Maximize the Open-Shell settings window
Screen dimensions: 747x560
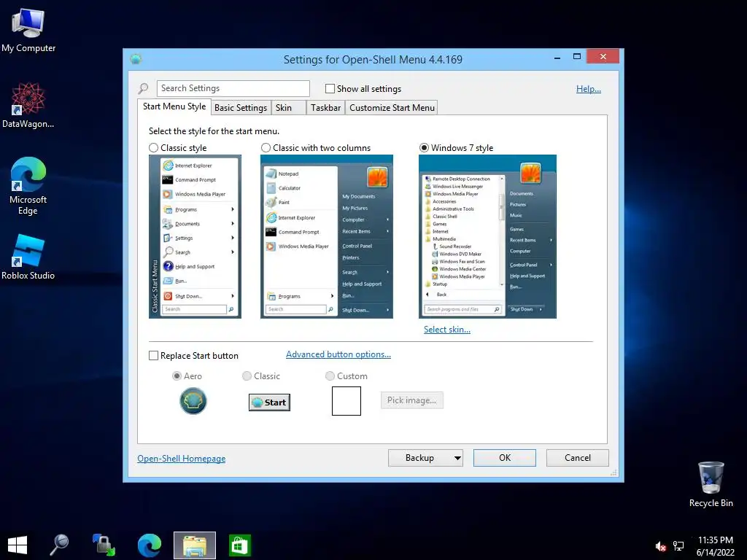[577, 57]
